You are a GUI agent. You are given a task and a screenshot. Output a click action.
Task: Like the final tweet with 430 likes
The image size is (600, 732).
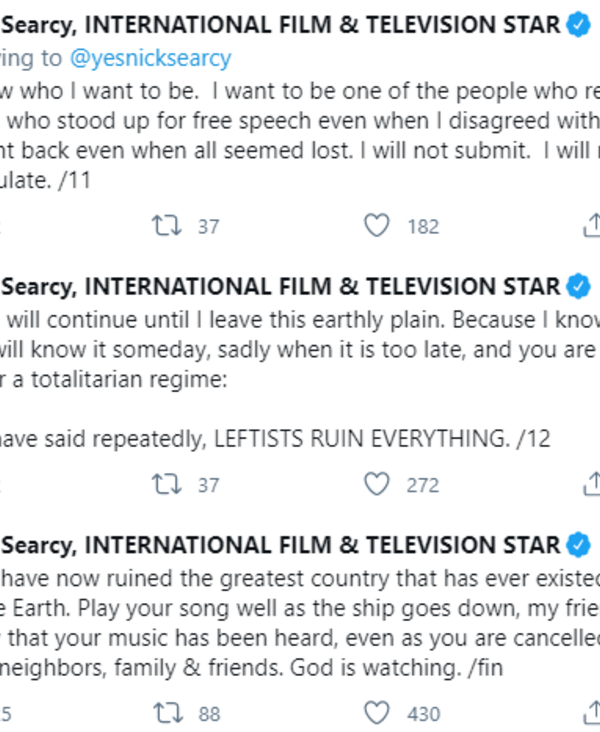377,714
